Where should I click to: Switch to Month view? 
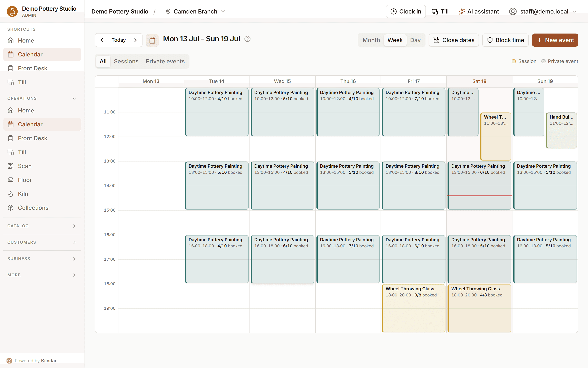pos(371,40)
